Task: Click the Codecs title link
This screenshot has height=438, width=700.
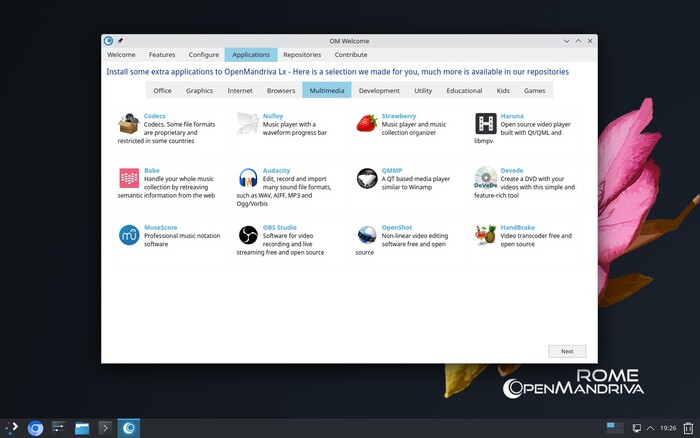Action: (154, 116)
